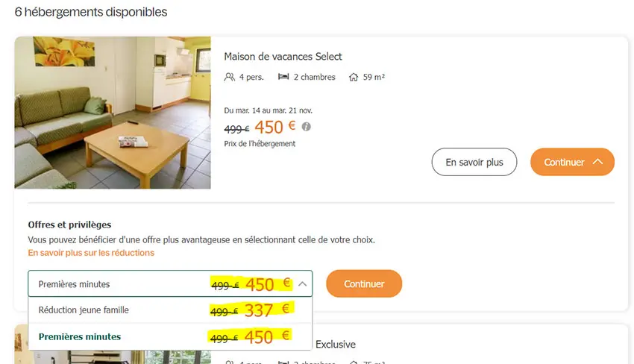
Task: Click the price info icon beside 450 €
Action: (306, 126)
